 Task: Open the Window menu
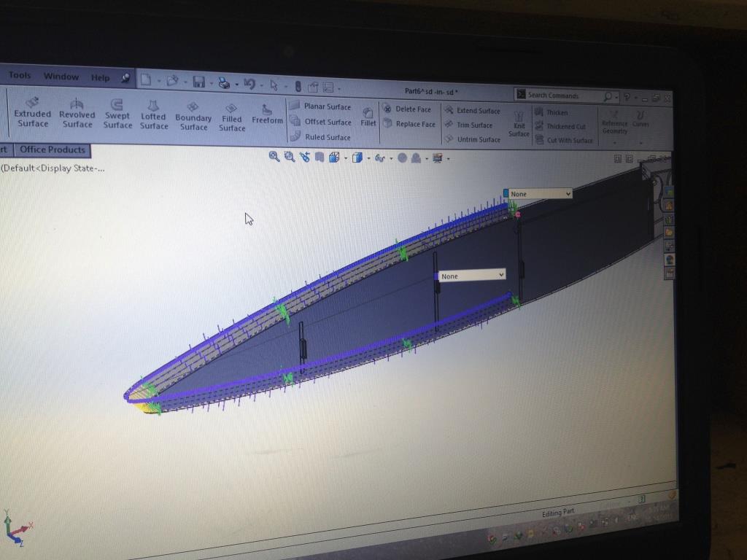(x=61, y=76)
